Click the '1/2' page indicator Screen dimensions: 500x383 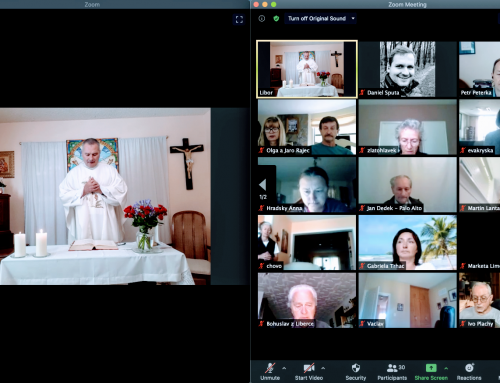click(263, 197)
